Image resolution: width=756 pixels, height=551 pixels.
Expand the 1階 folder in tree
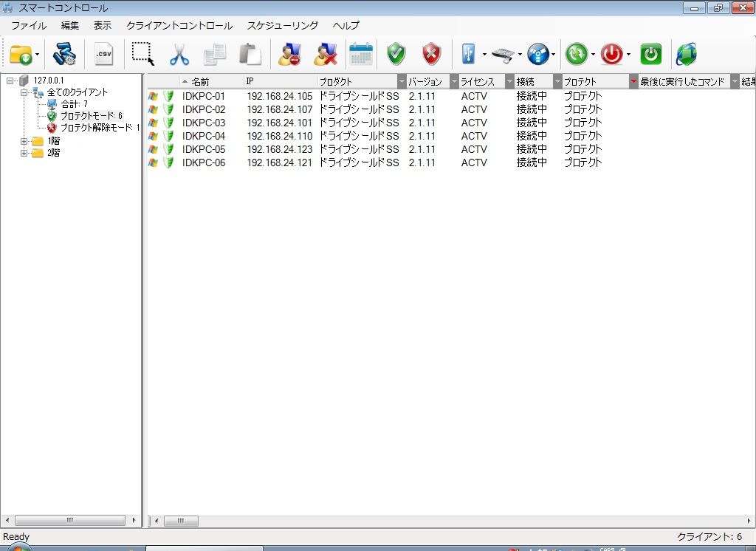coord(24,141)
